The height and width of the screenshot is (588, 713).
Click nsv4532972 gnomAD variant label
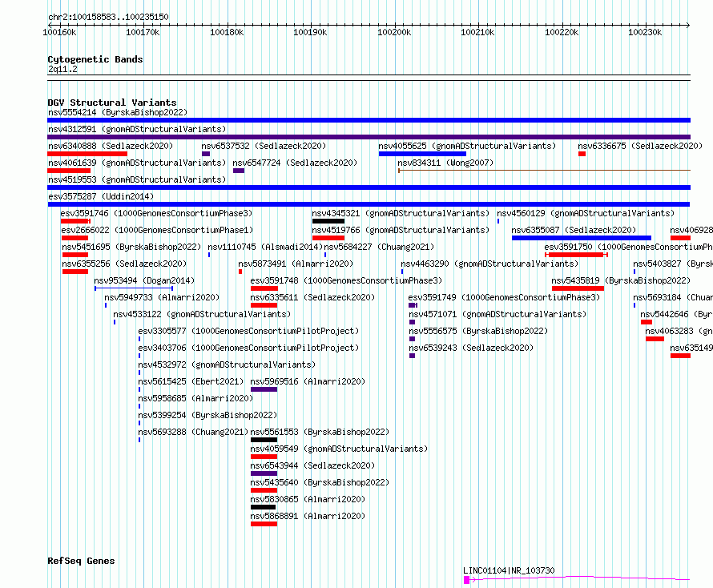point(227,364)
